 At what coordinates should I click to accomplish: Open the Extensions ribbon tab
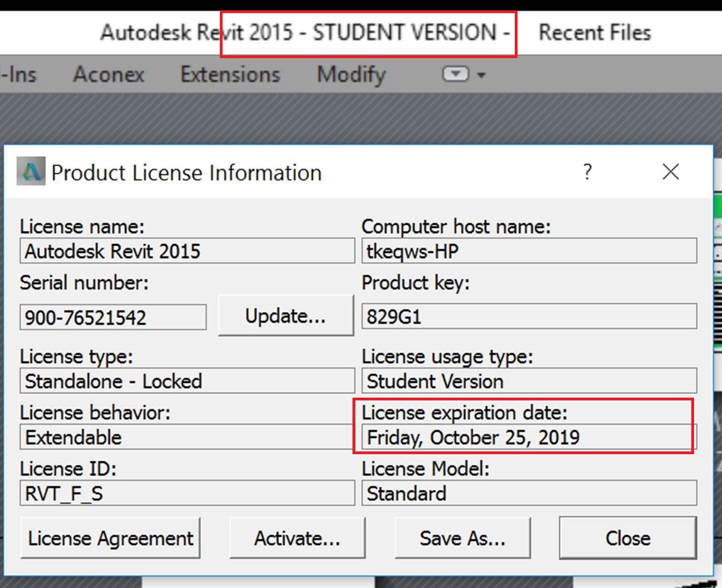coord(230,74)
